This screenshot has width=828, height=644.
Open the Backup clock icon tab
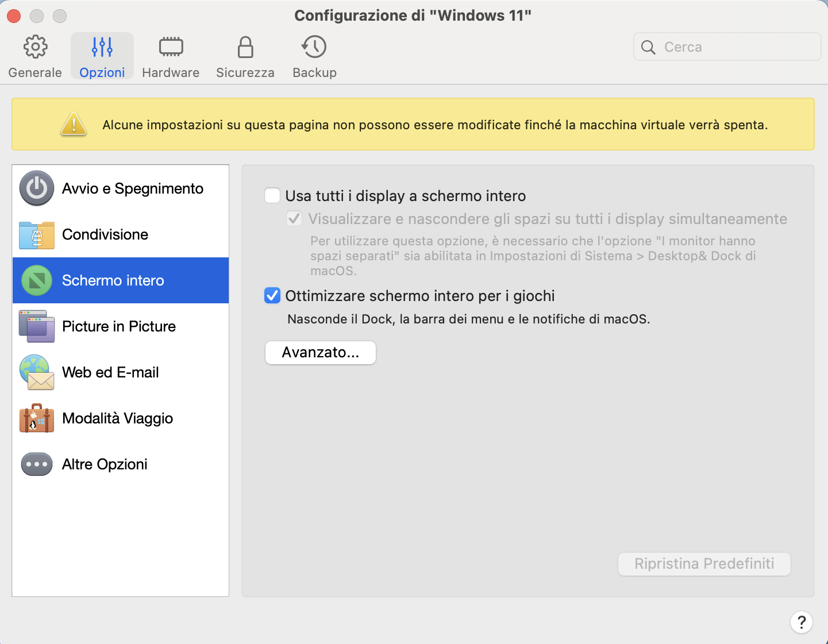click(314, 47)
